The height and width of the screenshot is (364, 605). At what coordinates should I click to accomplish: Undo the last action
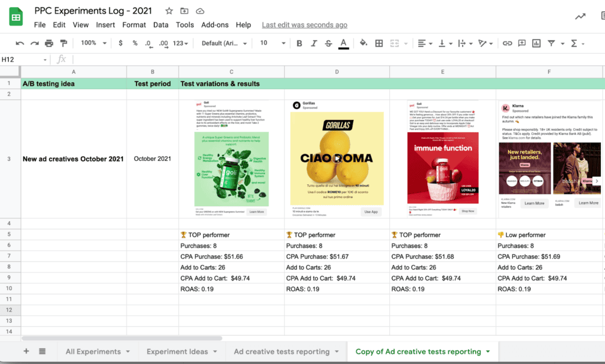19,43
